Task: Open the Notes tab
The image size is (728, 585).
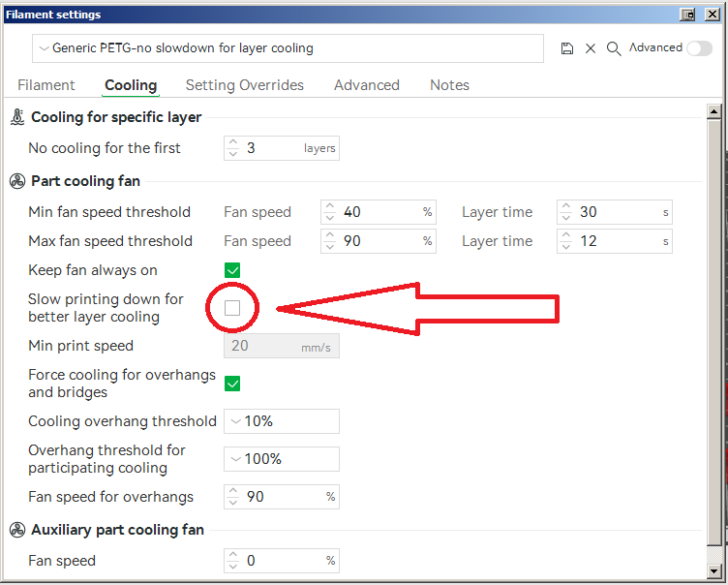Action: pyautogui.click(x=449, y=85)
